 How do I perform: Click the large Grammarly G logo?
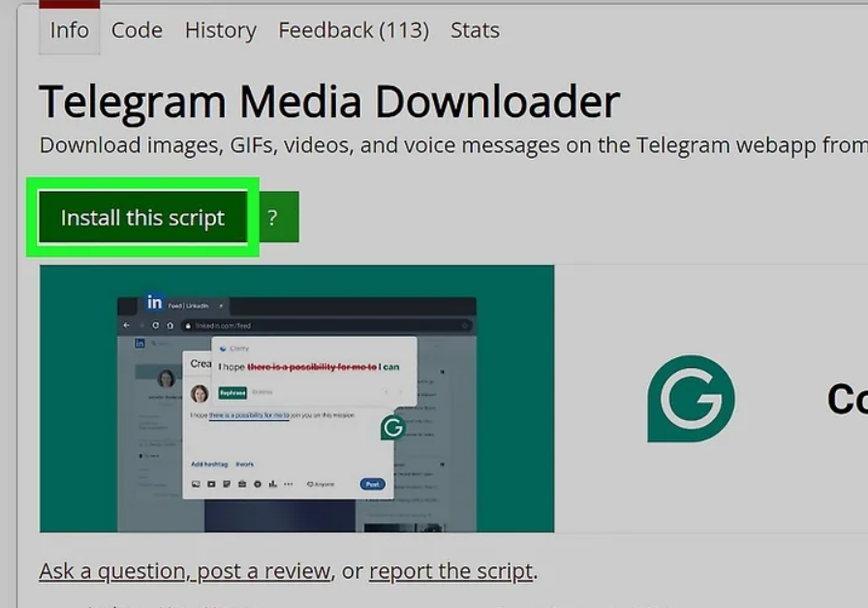[691, 399]
